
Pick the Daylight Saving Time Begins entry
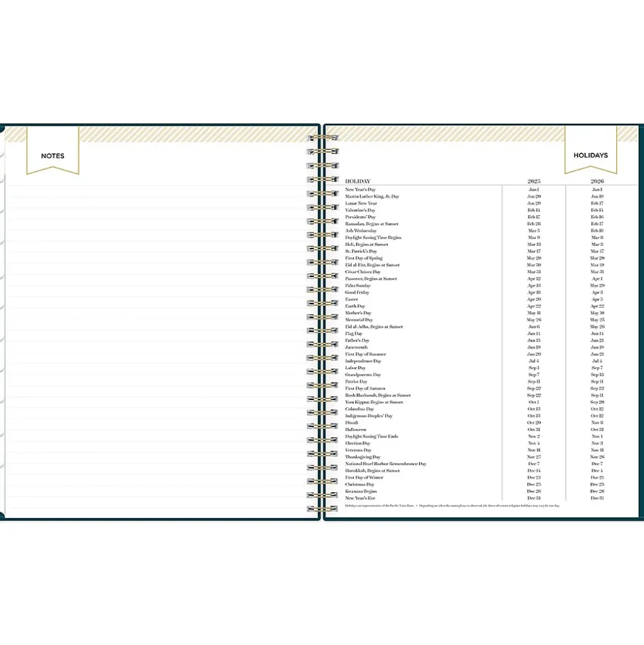coord(373,237)
